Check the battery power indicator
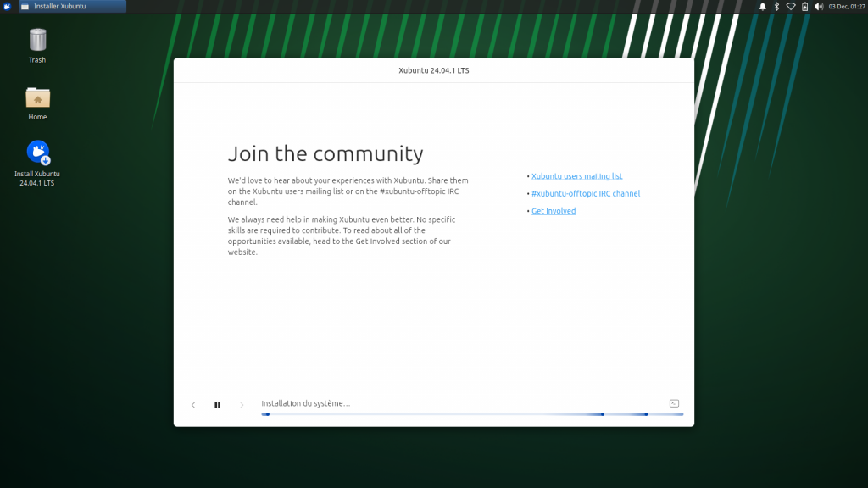 click(x=804, y=6)
